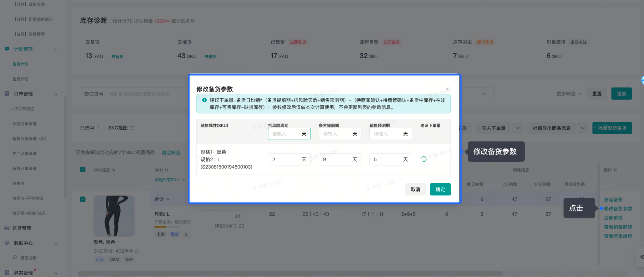Click the 数据中心 database icon
This screenshot has width=644, height=277.
click(x=7, y=243)
